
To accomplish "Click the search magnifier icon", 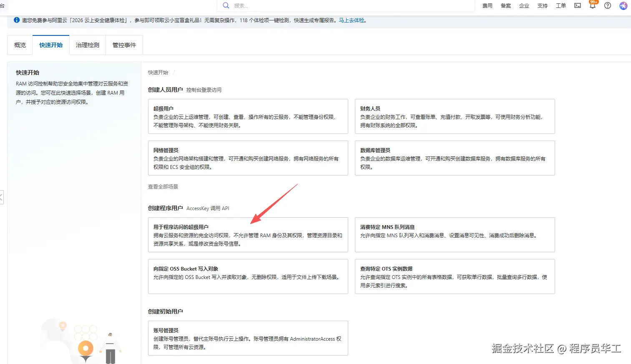I will pyautogui.click(x=226, y=5).
